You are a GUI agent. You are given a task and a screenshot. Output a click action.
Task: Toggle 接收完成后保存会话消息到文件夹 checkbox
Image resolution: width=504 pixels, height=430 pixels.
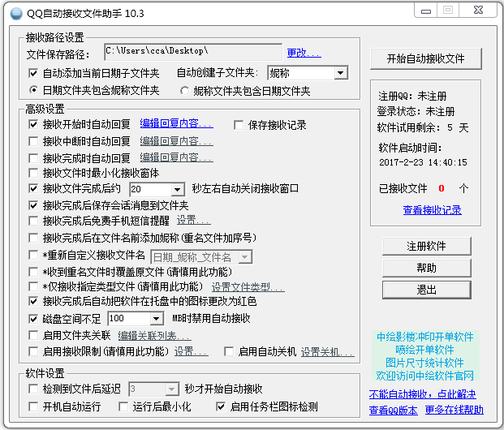coord(33,205)
